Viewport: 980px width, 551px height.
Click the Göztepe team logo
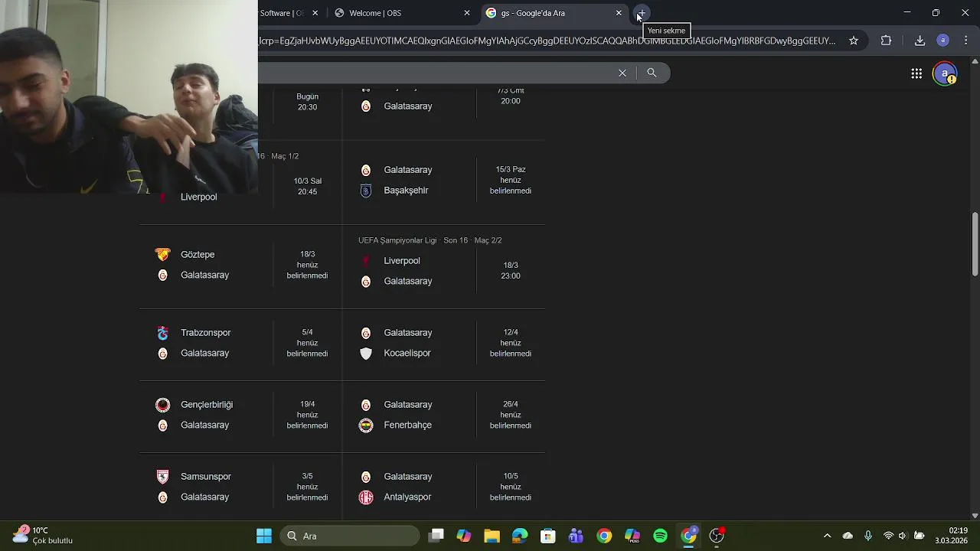[x=162, y=254]
